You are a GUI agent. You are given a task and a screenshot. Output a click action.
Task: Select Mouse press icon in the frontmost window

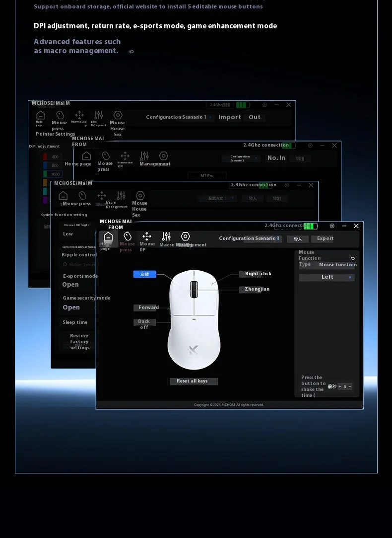pos(128,236)
